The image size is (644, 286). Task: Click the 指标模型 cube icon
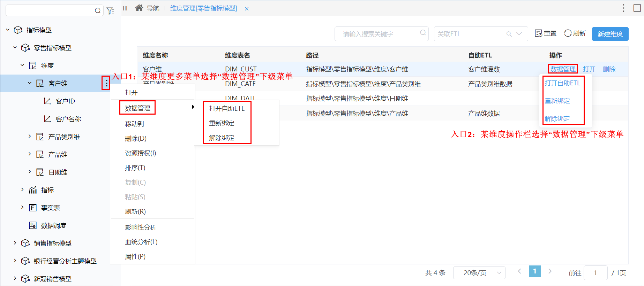tap(18, 30)
